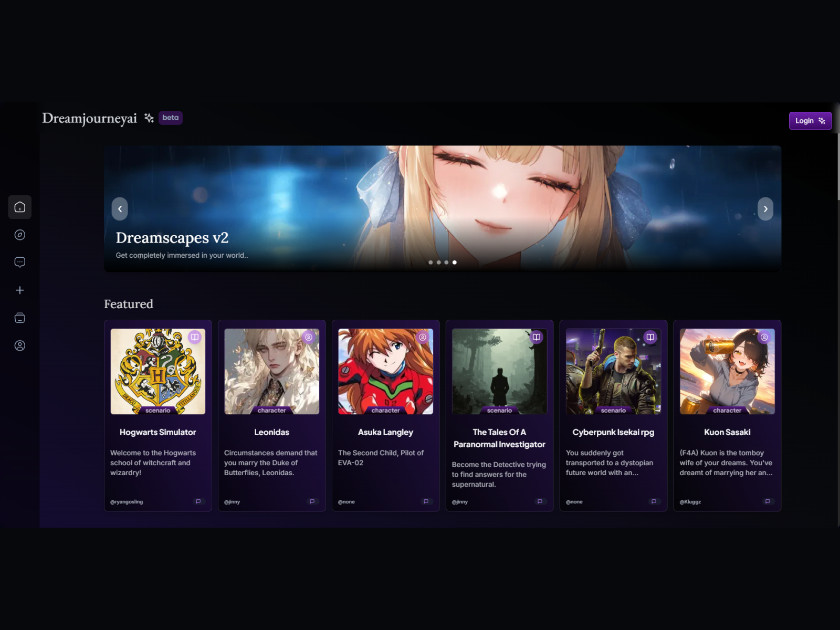Viewport: 840px width, 630px height.
Task: Click person icon on Leonidas card image
Action: click(x=309, y=337)
